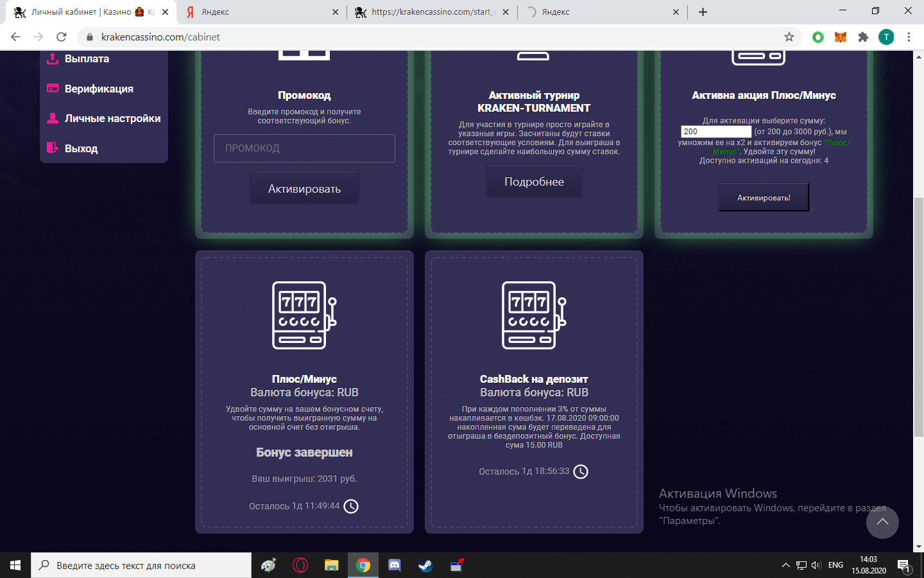Click the sum field containing 200
The image size is (924, 578).
coord(715,132)
